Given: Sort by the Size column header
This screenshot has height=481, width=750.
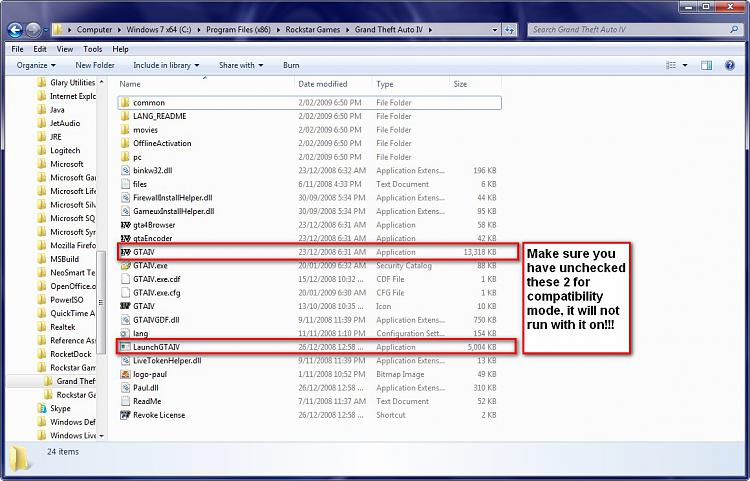Looking at the screenshot, I should (x=475, y=84).
